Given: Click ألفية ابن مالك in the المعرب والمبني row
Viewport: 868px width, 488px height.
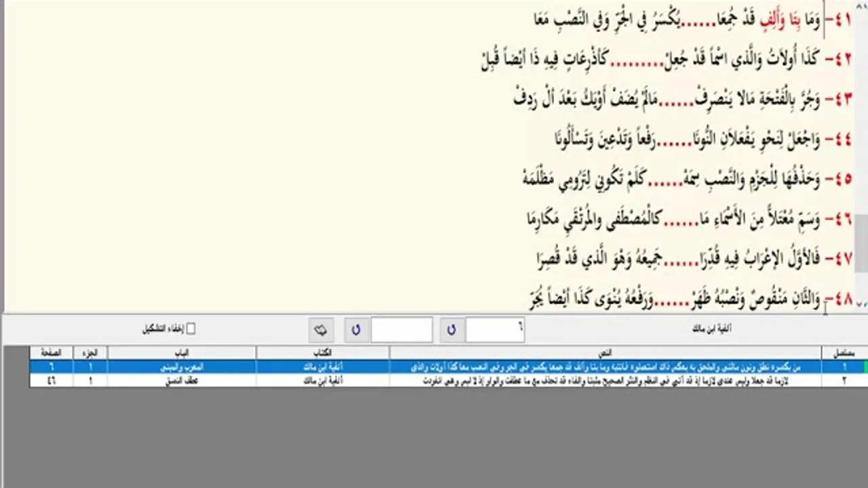Looking at the screenshot, I should point(323,367).
